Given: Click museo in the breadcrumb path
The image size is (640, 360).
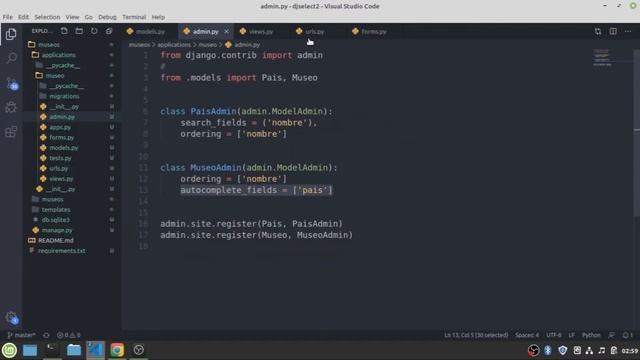Looking at the screenshot, I should click(x=207, y=45).
